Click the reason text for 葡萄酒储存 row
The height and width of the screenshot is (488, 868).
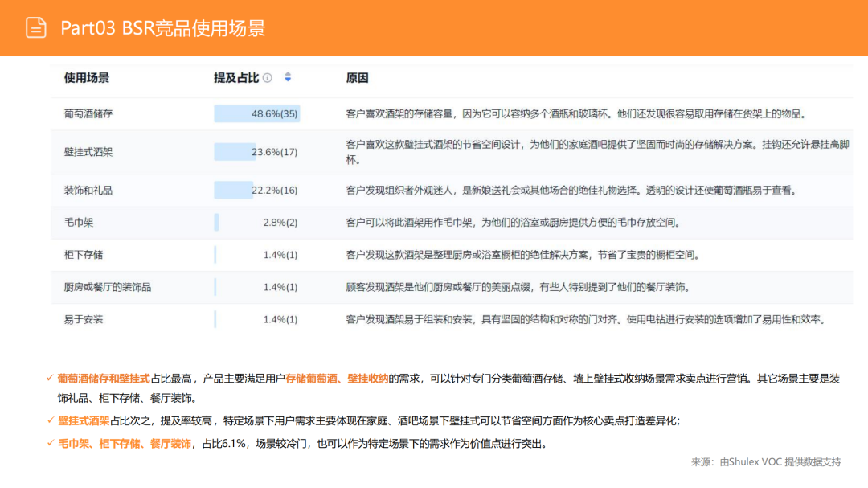tap(576, 113)
